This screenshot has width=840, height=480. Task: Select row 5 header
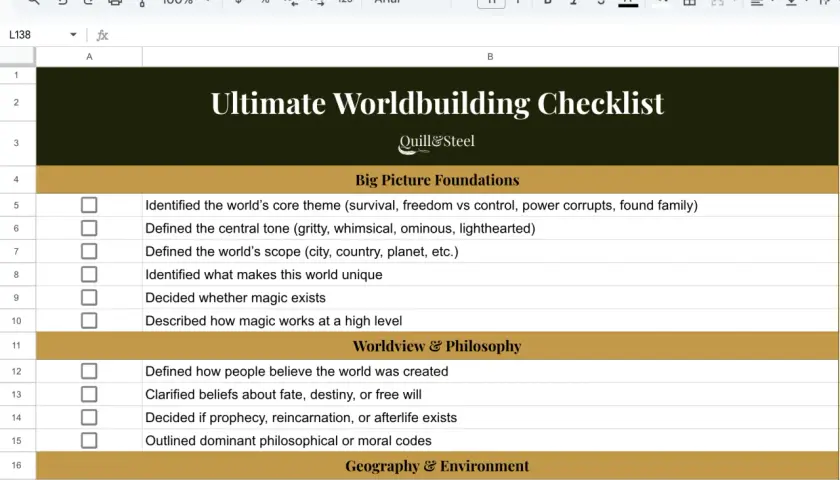click(x=17, y=205)
